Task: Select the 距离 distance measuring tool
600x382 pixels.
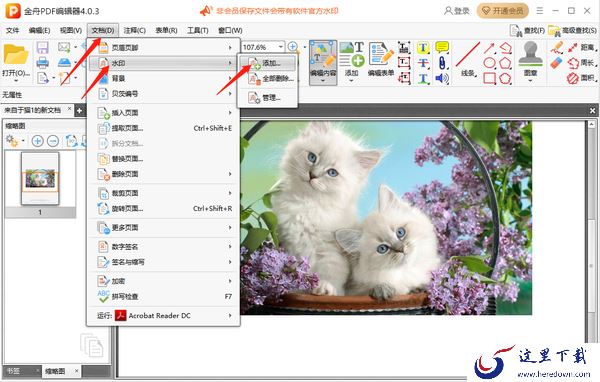Action: pos(582,47)
